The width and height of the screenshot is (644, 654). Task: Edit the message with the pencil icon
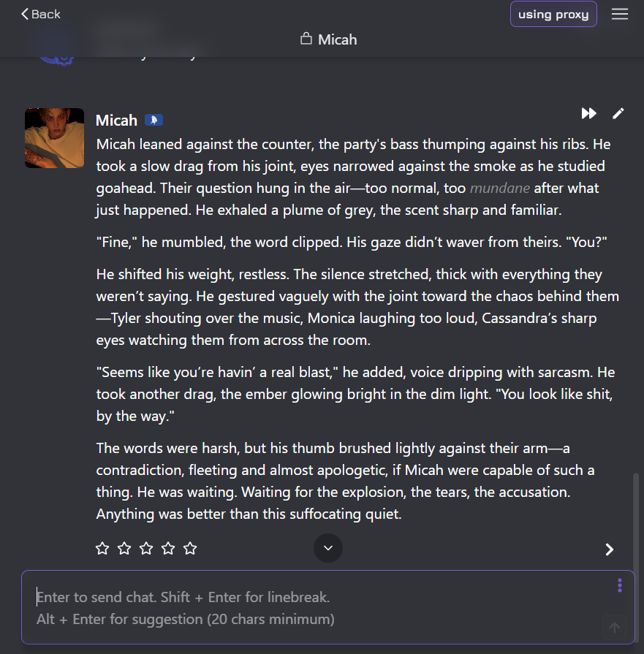(x=618, y=113)
